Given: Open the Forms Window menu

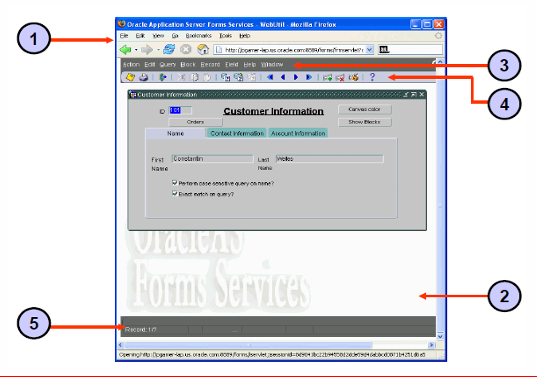Looking at the screenshot, I should (x=272, y=64).
